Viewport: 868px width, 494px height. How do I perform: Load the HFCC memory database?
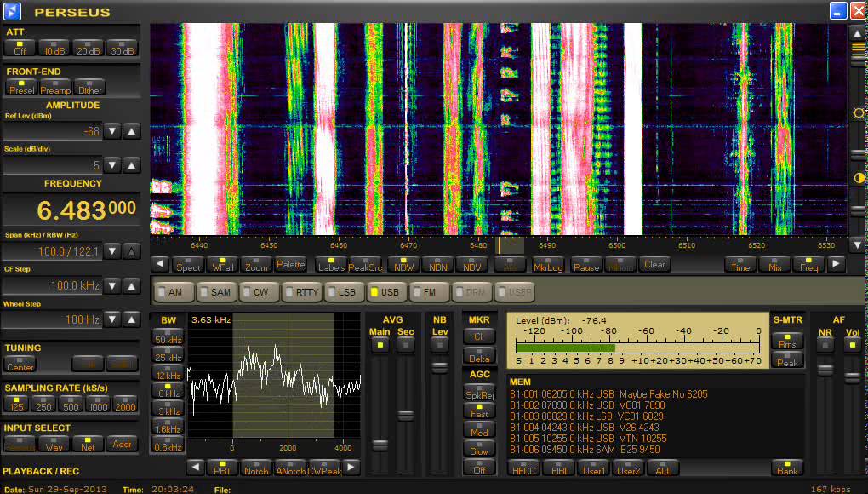click(x=523, y=468)
